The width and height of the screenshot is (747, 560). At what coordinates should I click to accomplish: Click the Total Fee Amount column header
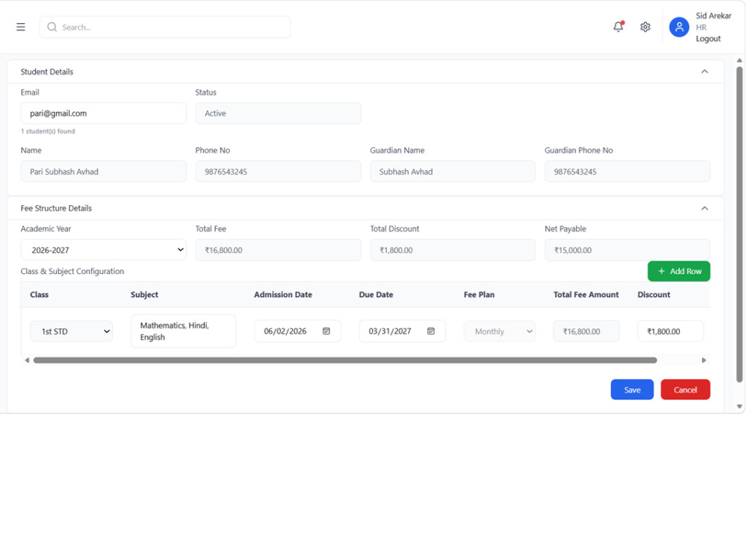tap(586, 295)
